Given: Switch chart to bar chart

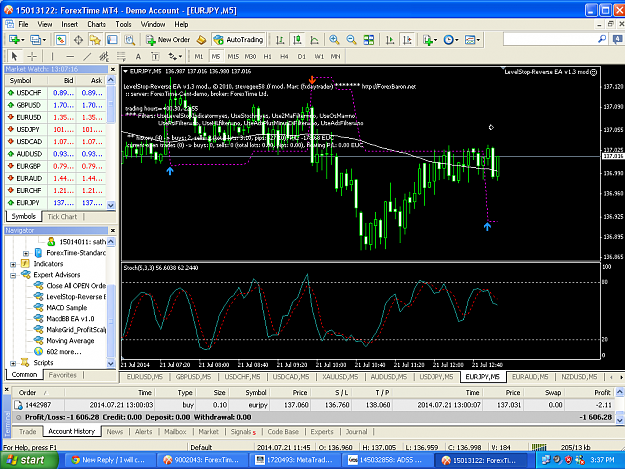Looking at the screenshot, I should (280, 40).
